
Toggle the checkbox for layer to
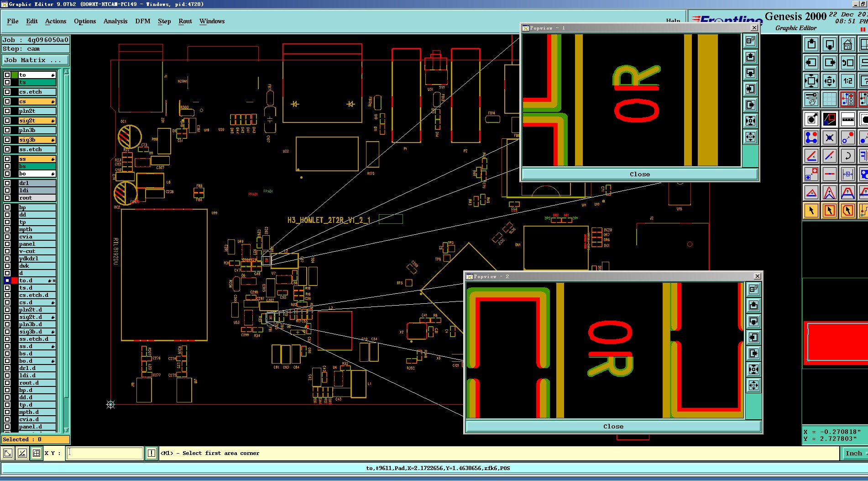(x=7, y=75)
